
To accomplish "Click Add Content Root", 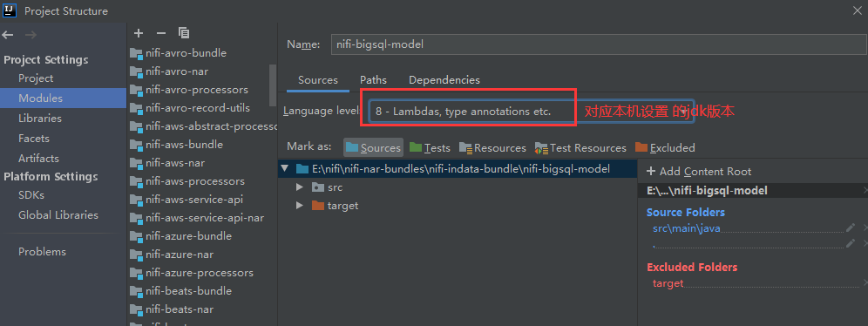I will pos(699,172).
